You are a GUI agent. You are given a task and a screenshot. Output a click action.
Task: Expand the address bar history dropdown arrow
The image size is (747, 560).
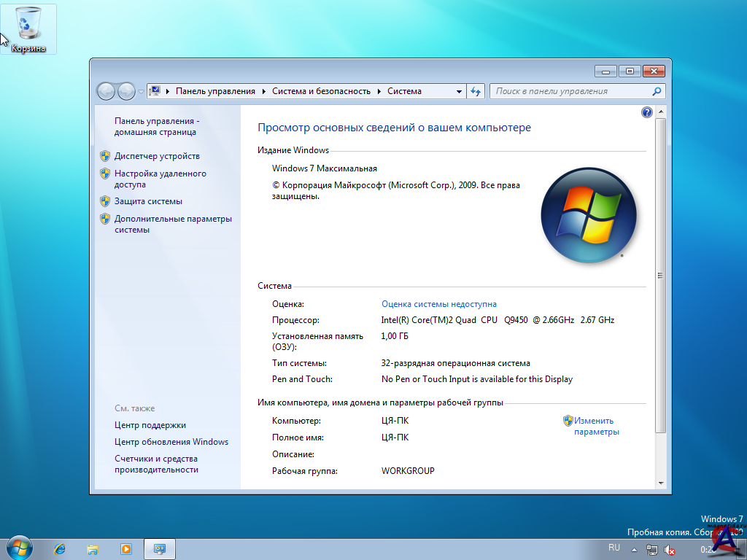tap(459, 91)
